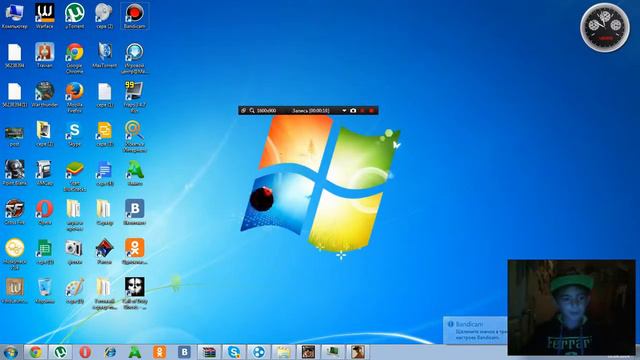Screen dimensions: 640x360
Task: Open the green letter A desktop shortcut
Action: pos(134,173)
